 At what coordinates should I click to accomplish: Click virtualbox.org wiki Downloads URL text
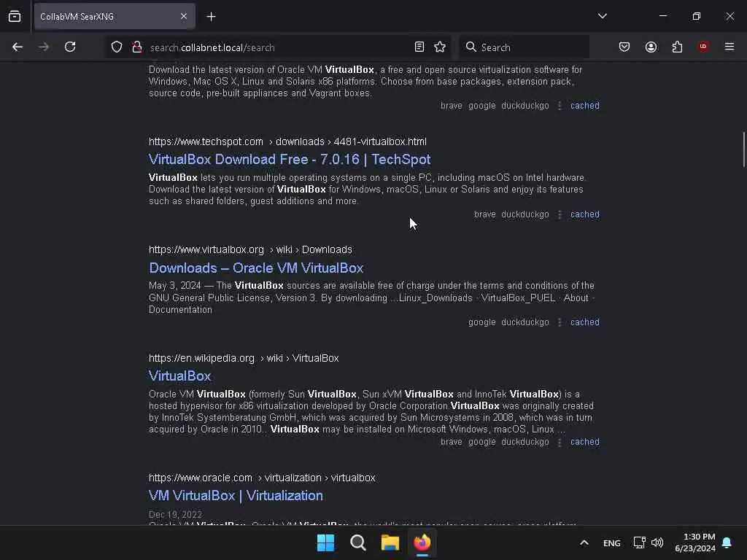pos(250,250)
